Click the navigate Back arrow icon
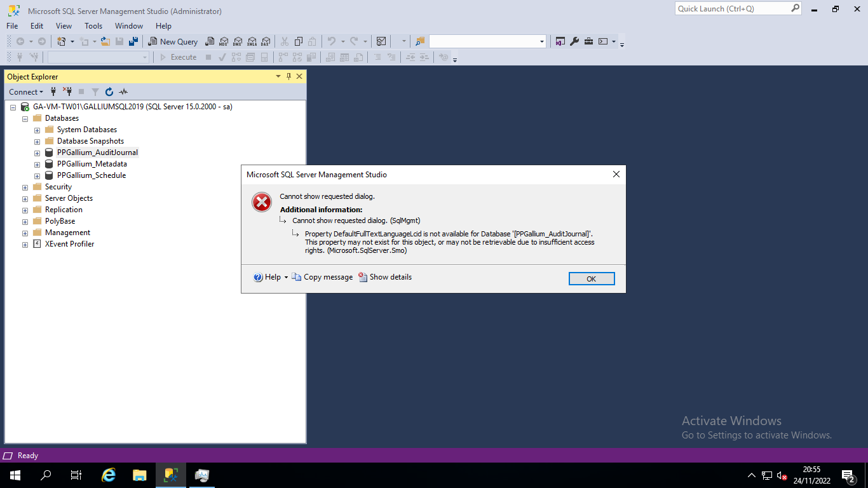 pos(20,41)
